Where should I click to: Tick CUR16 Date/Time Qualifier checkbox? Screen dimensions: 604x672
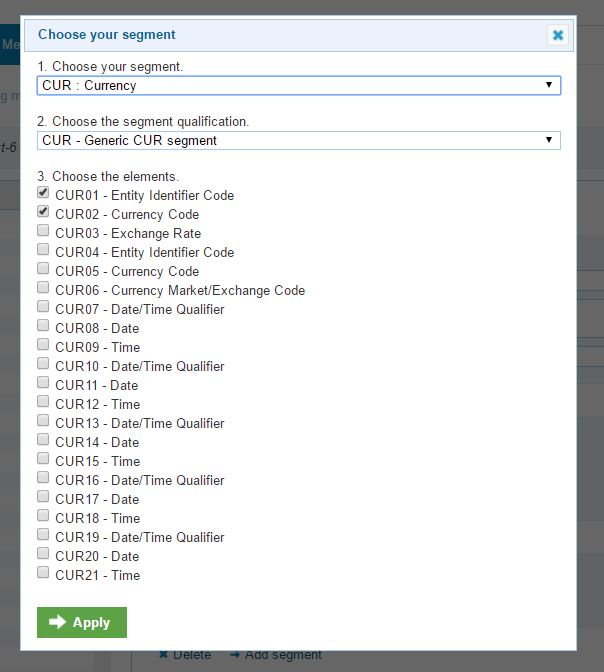pyautogui.click(x=43, y=478)
